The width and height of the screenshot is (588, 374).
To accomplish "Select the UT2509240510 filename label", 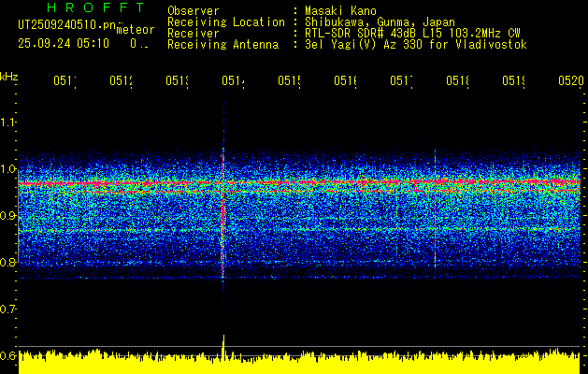I will pos(65,25).
